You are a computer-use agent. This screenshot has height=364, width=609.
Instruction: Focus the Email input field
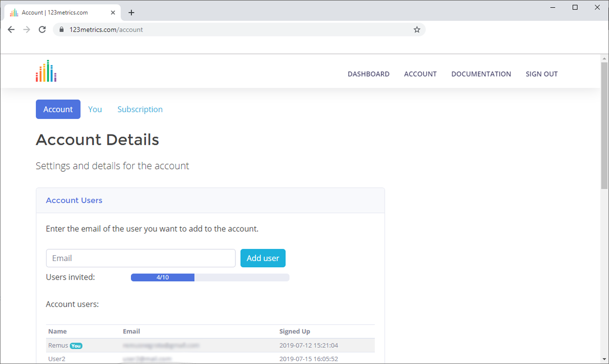(x=141, y=258)
